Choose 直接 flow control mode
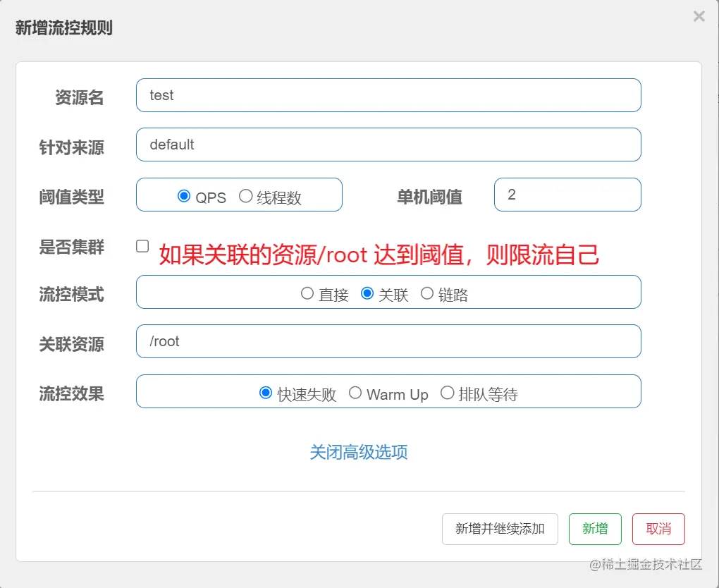The height and width of the screenshot is (588, 719). 307,293
